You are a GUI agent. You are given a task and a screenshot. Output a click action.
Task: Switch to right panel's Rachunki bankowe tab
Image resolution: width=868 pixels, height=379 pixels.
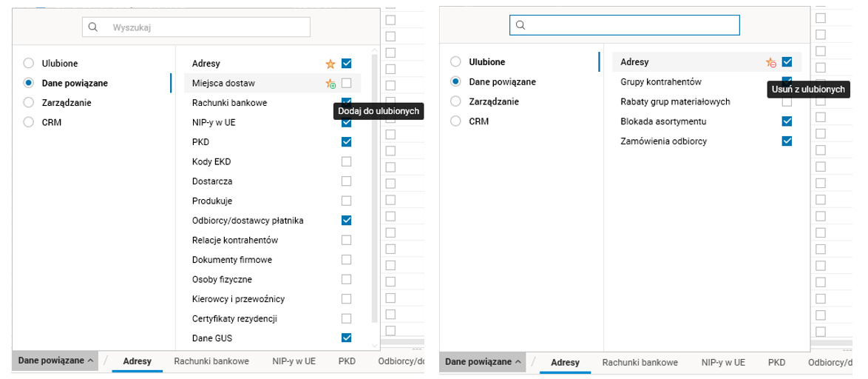640,363
